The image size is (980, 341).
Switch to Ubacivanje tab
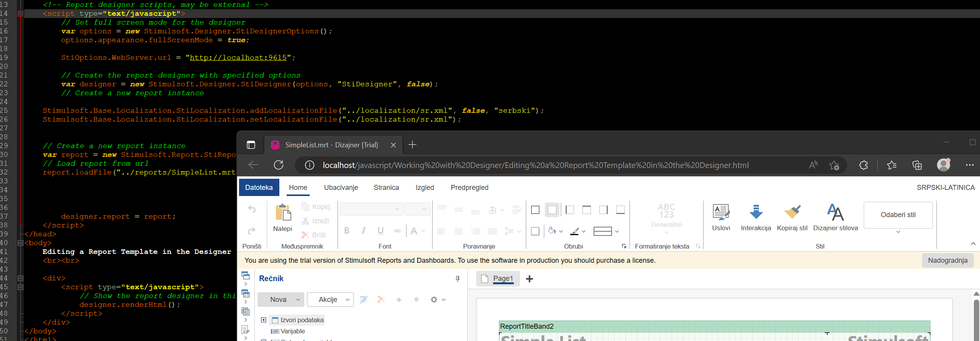tap(341, 188)
